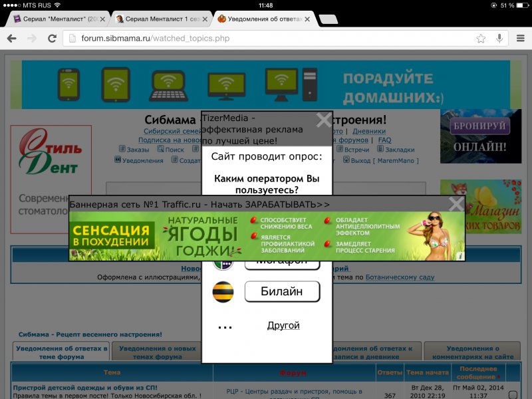The height and width of the screenshot is (399, 532).
Task: Tap the goji berries ad banner
Action: (x=267, y=236)
